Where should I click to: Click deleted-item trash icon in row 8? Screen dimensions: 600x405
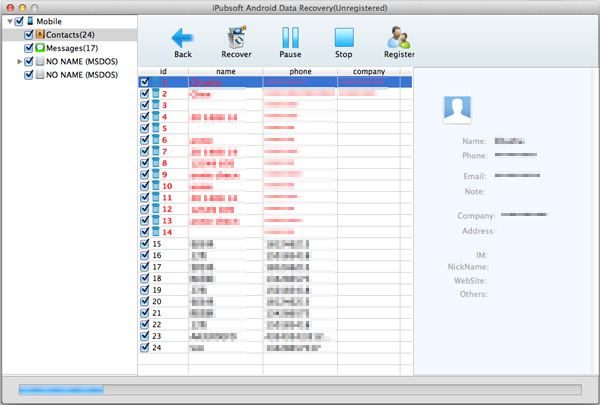pyautogui.click(x=155, y=163)
